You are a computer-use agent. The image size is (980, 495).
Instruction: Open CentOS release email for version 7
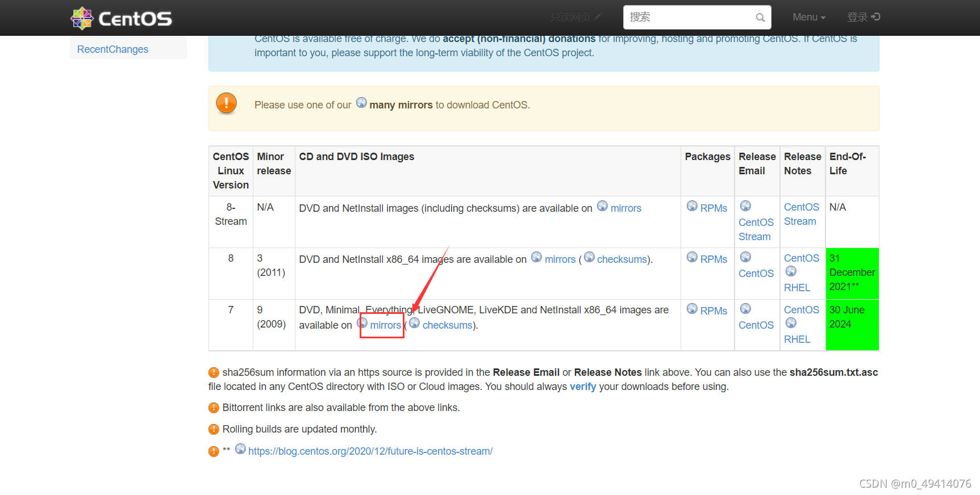(756, 325)
